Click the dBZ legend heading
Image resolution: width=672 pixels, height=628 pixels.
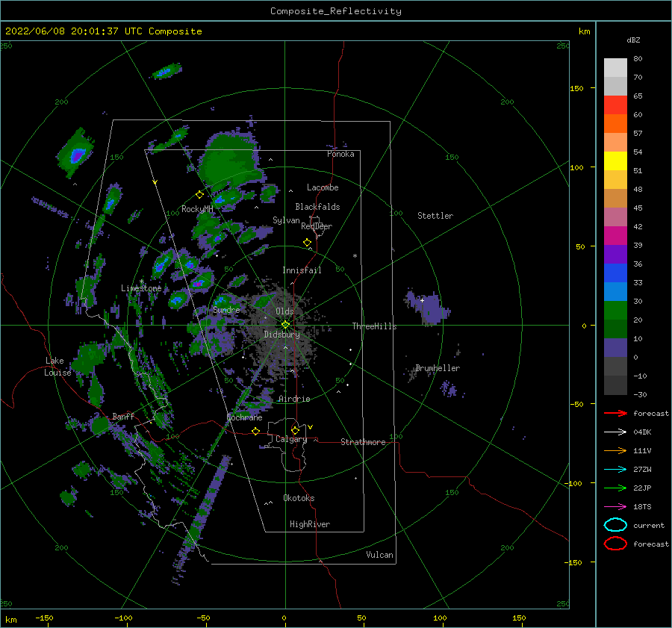633,40
